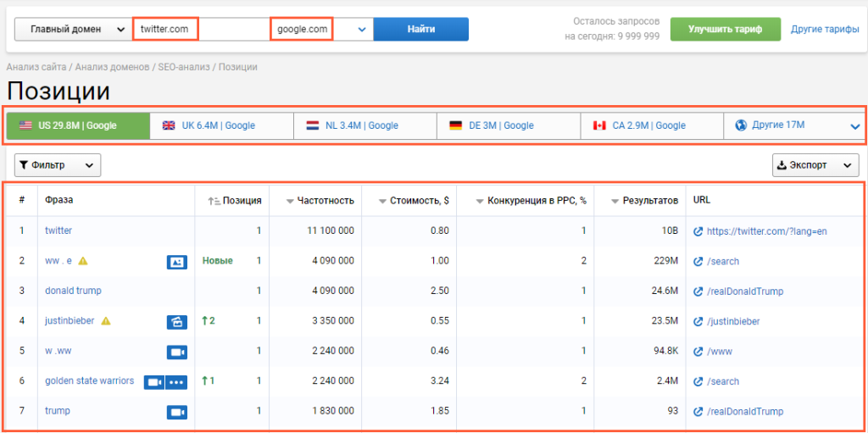Open external link icon in golden state warriors row
868x433 pixels.
point(698,381)
